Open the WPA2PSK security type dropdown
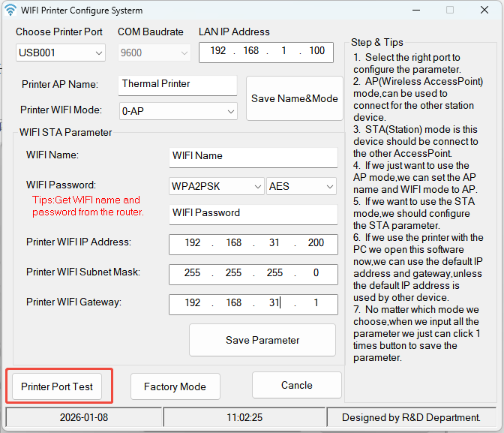Viewport: 504px width, 433px height. click(x=216, y=186)
